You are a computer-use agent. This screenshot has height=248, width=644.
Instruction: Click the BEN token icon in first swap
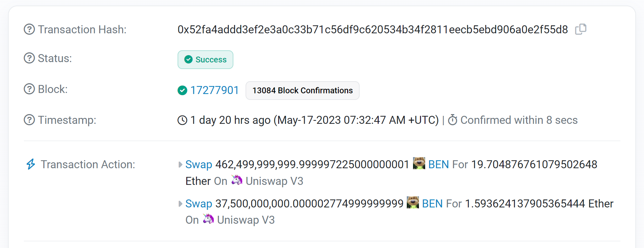click(419, 163)
